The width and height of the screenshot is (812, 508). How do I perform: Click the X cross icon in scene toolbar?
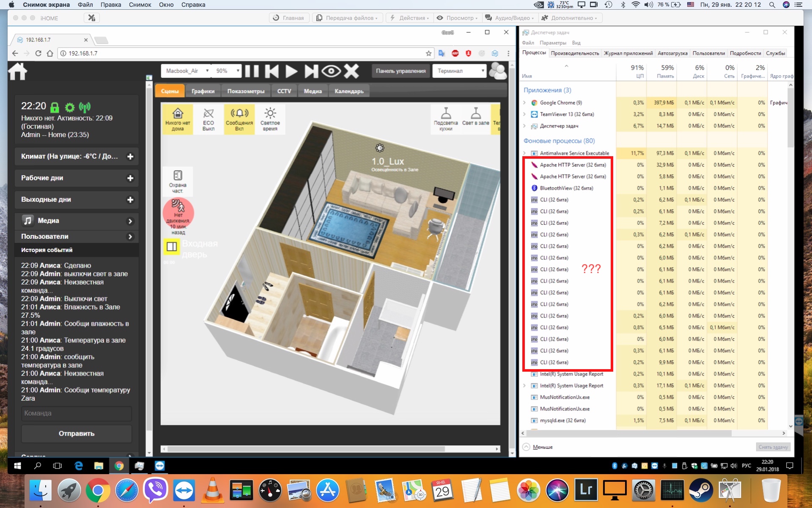click(351, 71)
